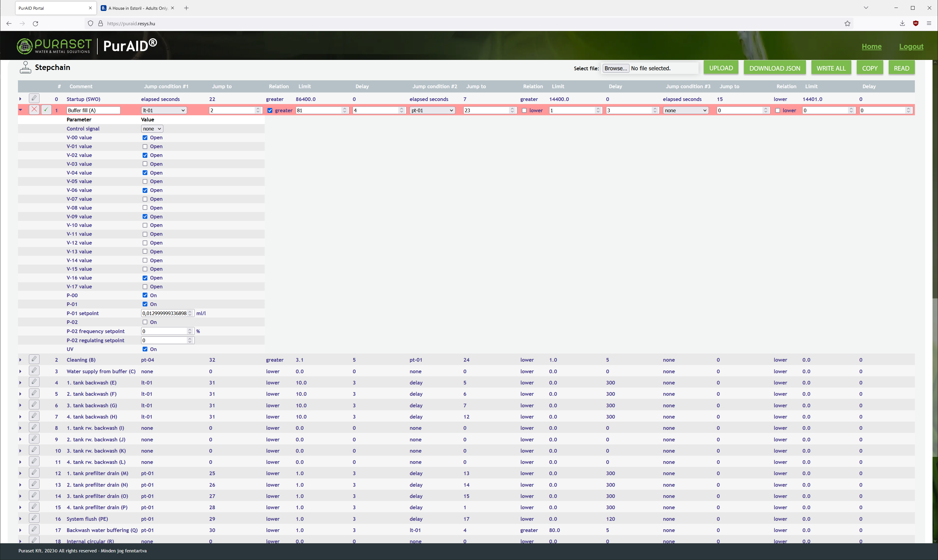The image size is (938, 560).
Task: Click pencil icon for Cleaning (B) row
Action: pyautogui.click(x=34, y=359)
